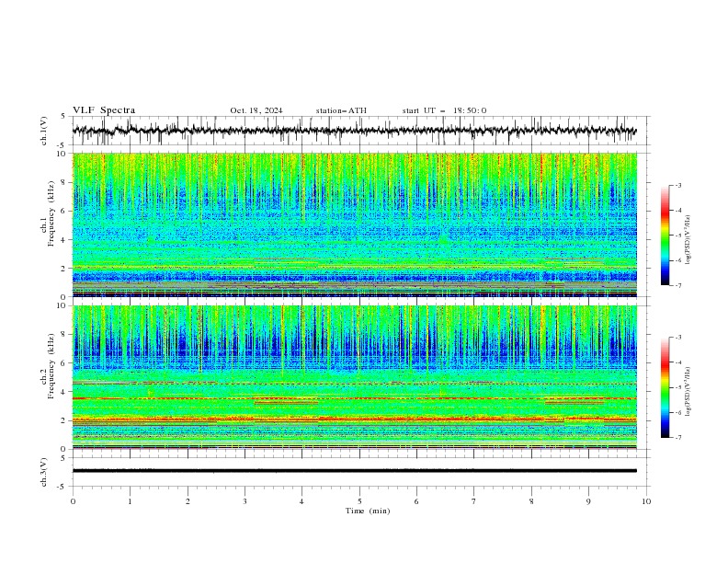The width and height of the screenshot is (728, 563).
Task: Click time axis tick label "3"
Action: pyautogui.click(x=245, y=501)
